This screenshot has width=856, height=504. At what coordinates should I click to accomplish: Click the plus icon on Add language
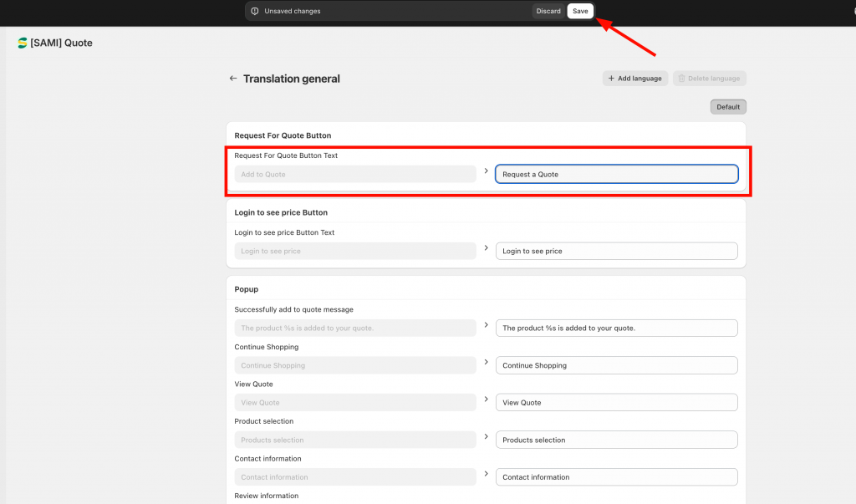(x=611, y=79)
